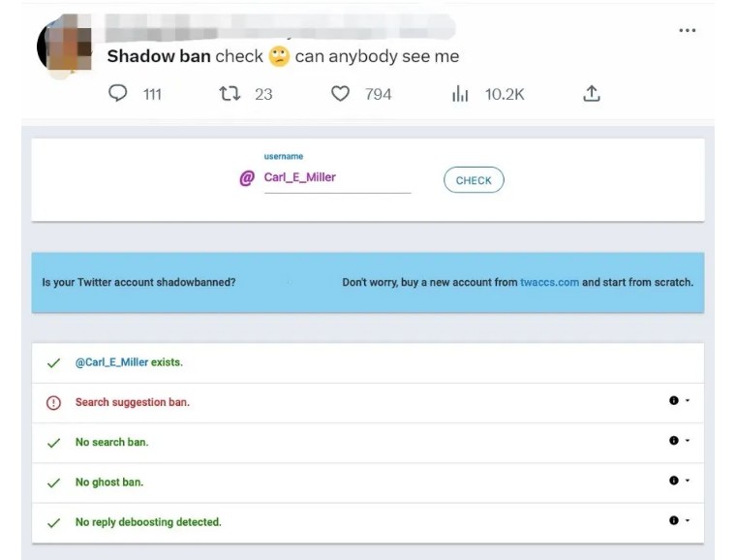Image resolution: width=736 pixels, height=560 pixels.
Task: Click the CHECK button
Action: 474,180
